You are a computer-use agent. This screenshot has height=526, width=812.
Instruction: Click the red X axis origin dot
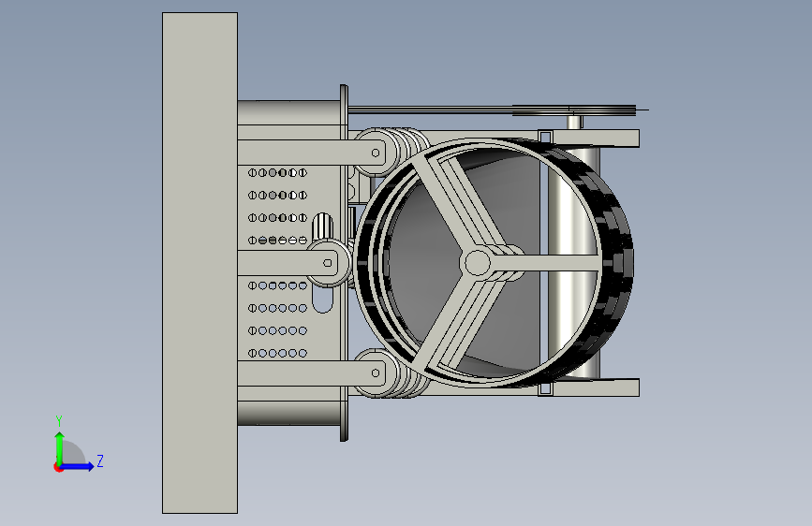point(58,468)
